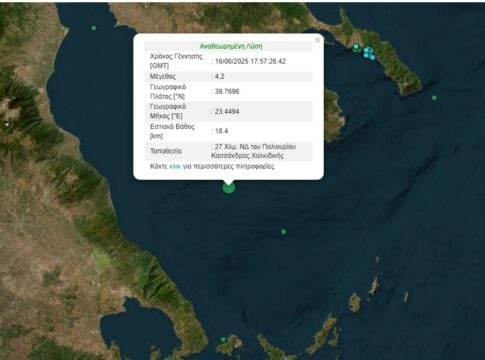The width and height of the screenshot is (485, 360).
Task: Click the magnitude value 4.2
Action: 219,76
